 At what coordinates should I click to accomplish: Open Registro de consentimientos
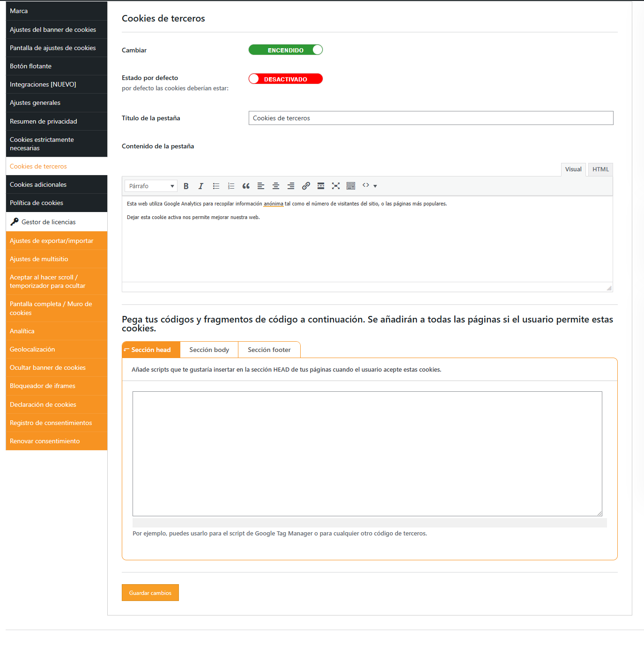tap(57, 423)
